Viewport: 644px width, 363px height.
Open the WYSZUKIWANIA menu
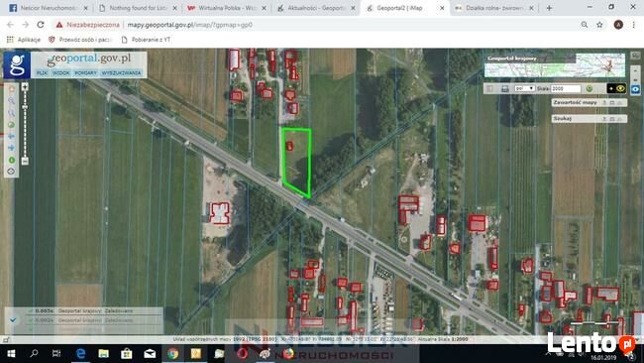121,72
